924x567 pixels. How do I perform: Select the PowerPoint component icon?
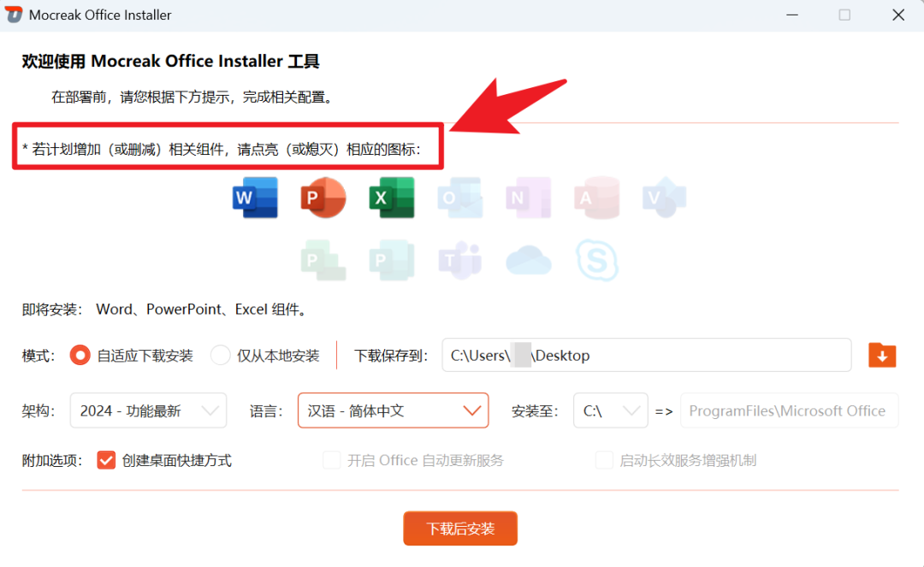[323, 197]
